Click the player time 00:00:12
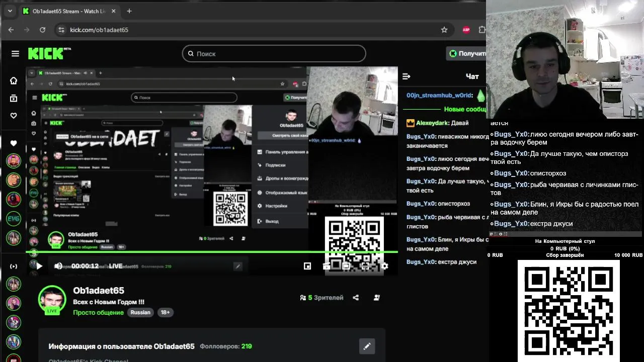Image resolution: width=644 pixels, height=362 pixels. [85, 266]
